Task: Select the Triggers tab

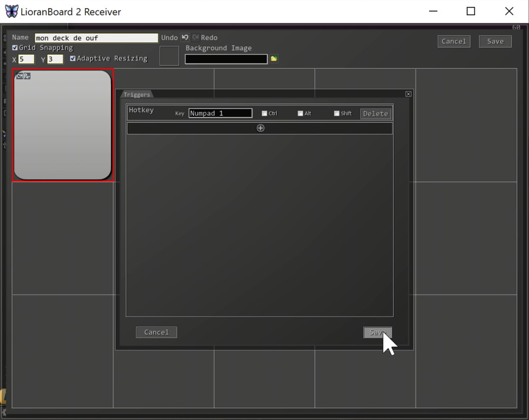Action: tap(137, 95)
